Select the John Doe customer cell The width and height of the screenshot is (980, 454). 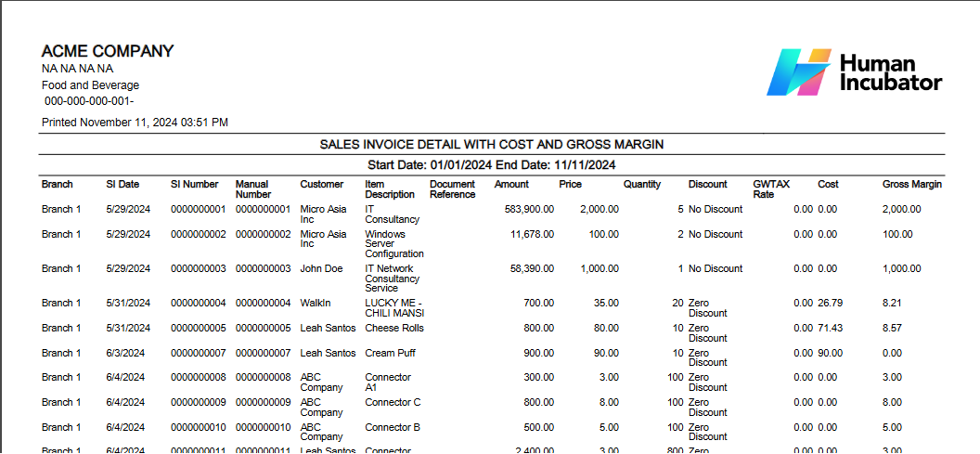(x=321, y=268)
